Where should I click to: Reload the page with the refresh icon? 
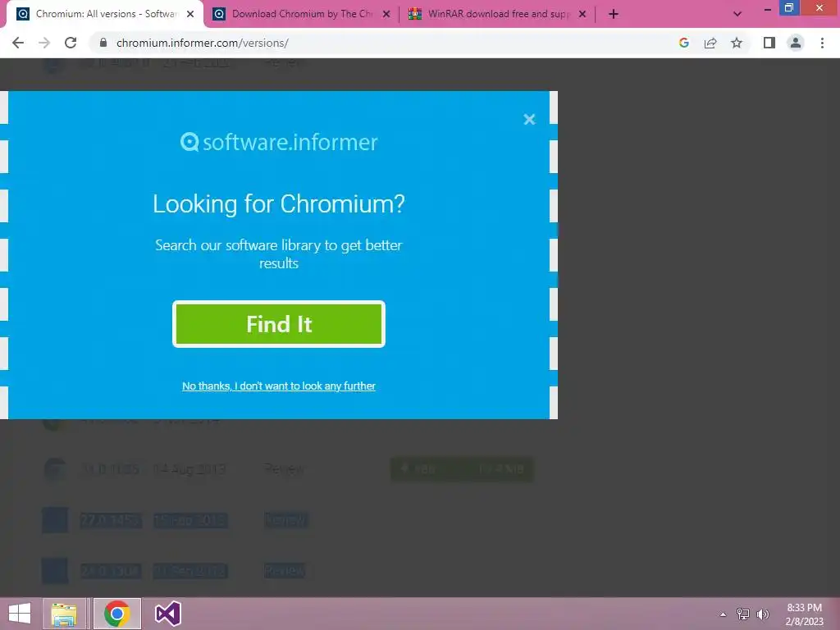(71, 43)
